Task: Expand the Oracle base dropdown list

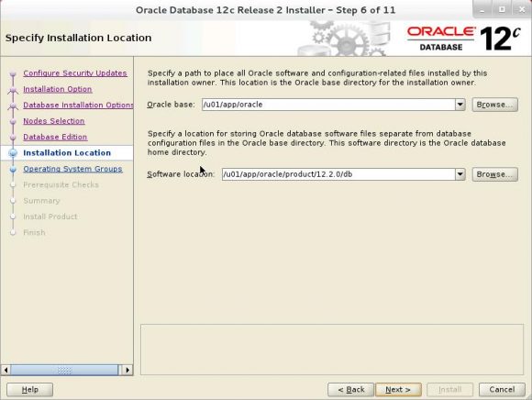Action: pos(460,105)
